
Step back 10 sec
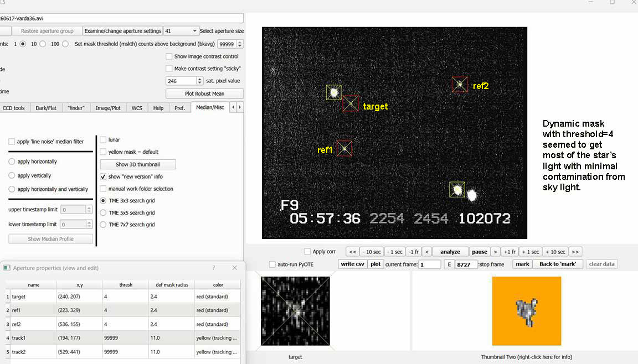pos(372,252)
